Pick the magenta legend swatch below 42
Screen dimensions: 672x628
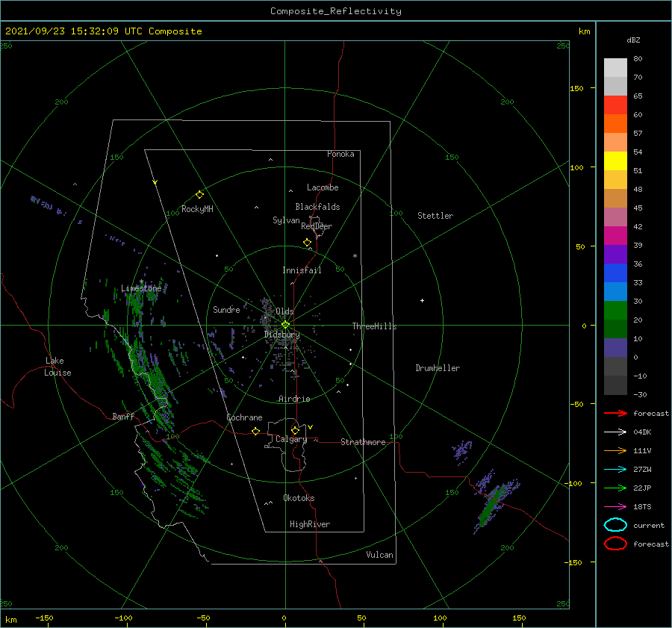pos(615,236)
